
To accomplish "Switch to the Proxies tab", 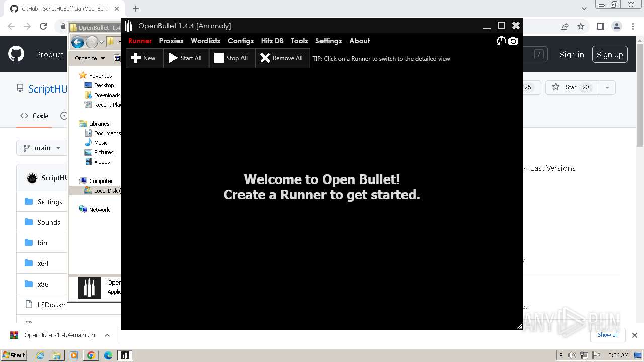I will coord(171,41).
